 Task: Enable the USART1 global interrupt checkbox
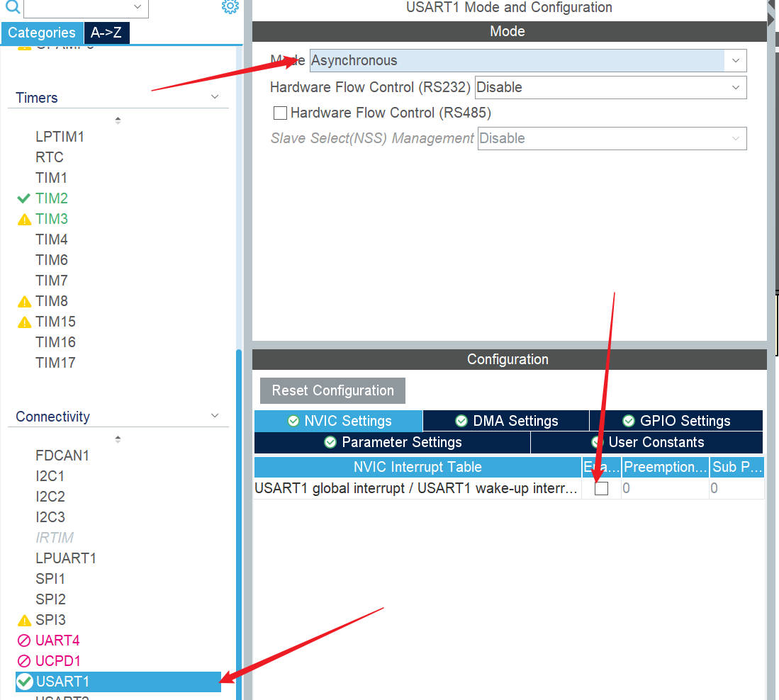[601, 488]
